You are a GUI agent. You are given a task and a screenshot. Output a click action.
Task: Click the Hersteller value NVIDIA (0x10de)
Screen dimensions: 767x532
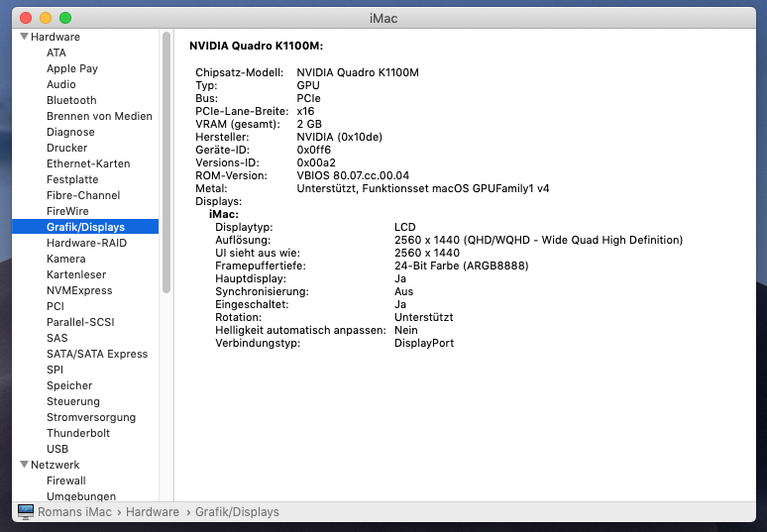[x=340, y=137]
